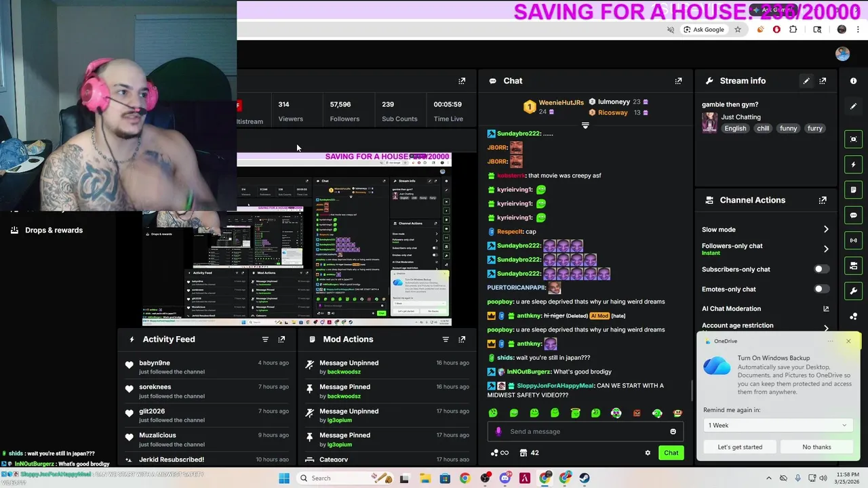Open info icon in right sidebar
This screenshot has width=868, height=488.
tap(853, 81)
